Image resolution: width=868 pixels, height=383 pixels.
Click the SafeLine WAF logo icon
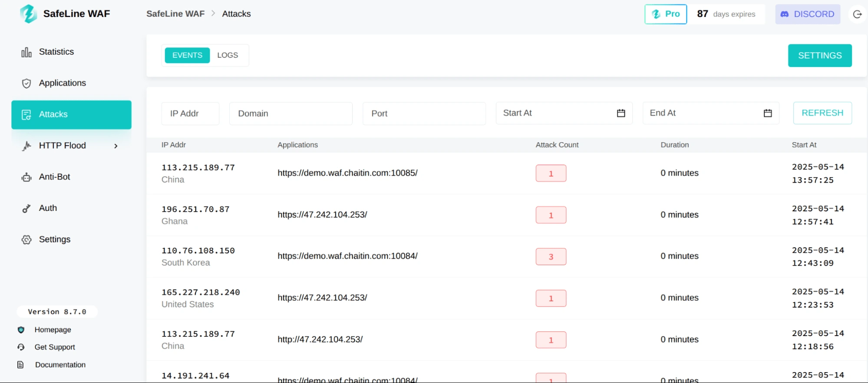coord(28,14)
